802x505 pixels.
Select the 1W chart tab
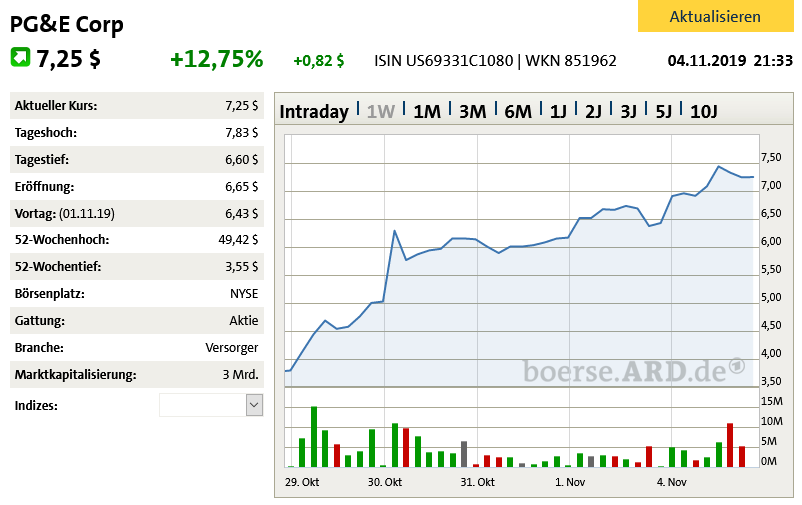(381, 111)
